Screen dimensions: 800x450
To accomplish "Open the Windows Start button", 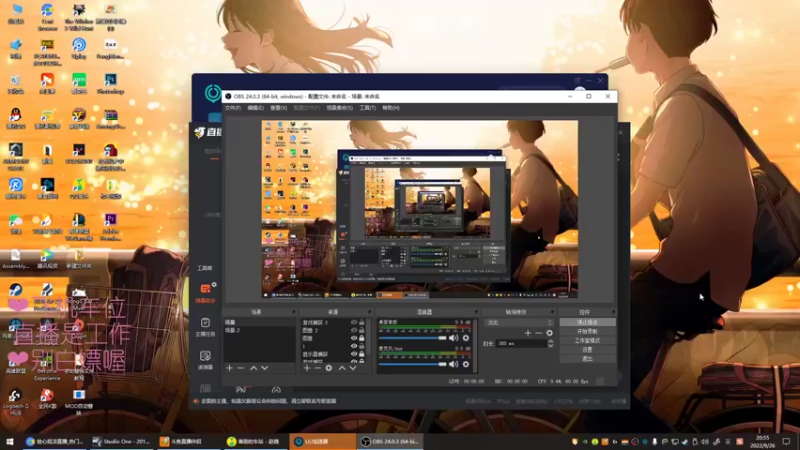I will point(10,441).
